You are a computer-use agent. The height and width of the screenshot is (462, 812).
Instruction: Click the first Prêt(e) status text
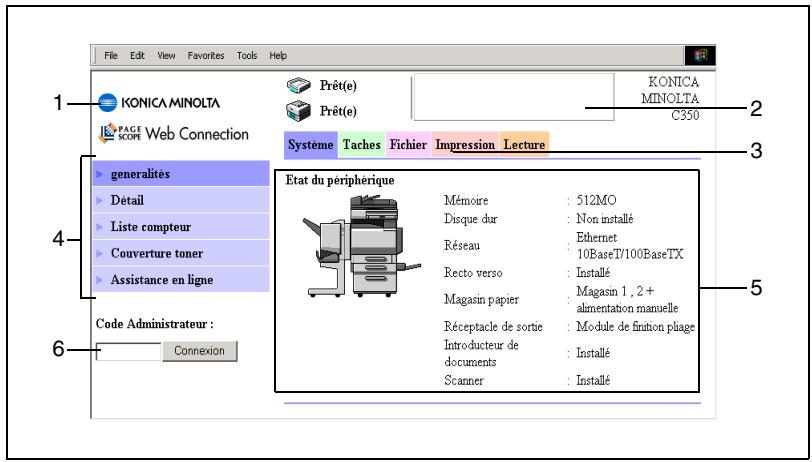pyautogui.click(x=338, y=86)
